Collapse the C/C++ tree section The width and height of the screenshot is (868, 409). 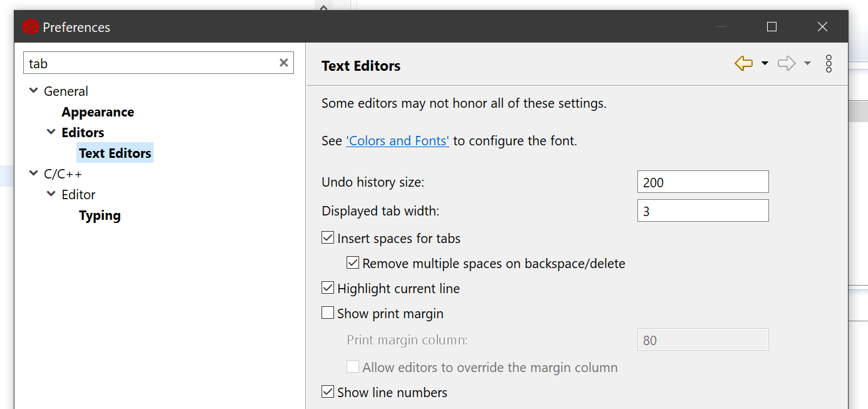pos(33,173)
